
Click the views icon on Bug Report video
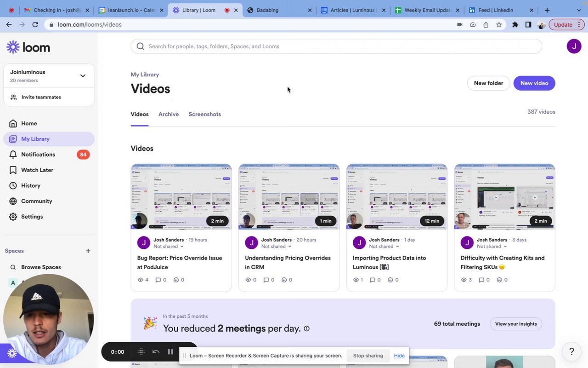coord(140,280)
